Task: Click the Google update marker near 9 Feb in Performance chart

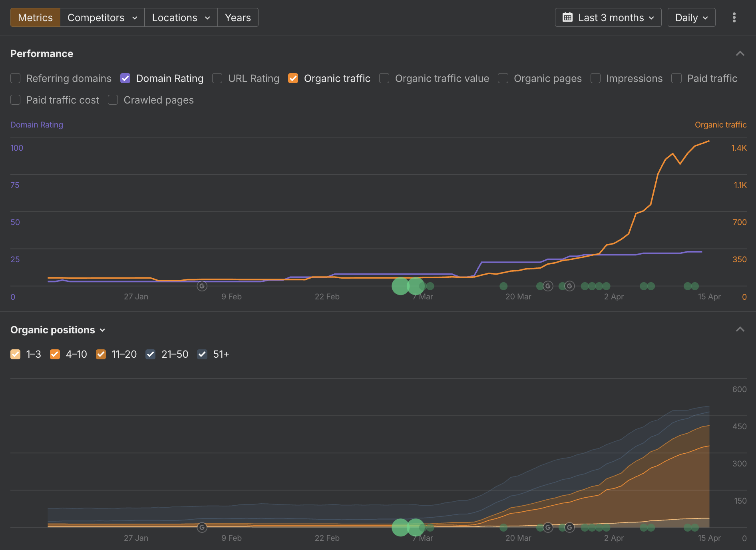Action: tap(202, 286)
